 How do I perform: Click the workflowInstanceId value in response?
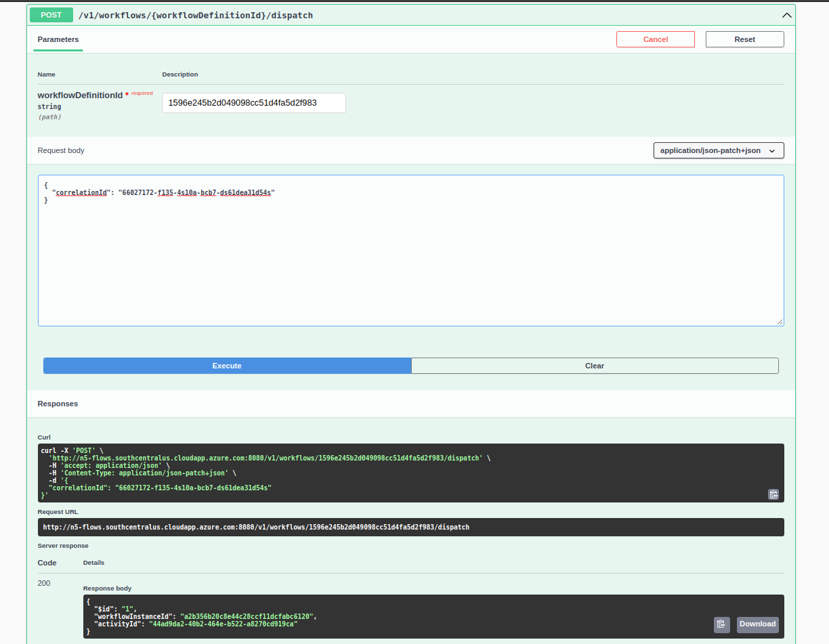tap(246, 616)
